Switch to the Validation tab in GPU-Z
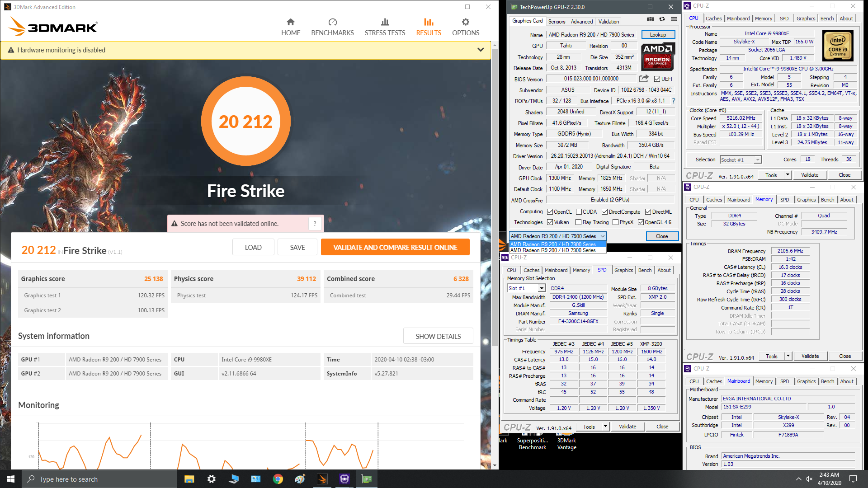868x488 pixels. click(x=609, y=21)
